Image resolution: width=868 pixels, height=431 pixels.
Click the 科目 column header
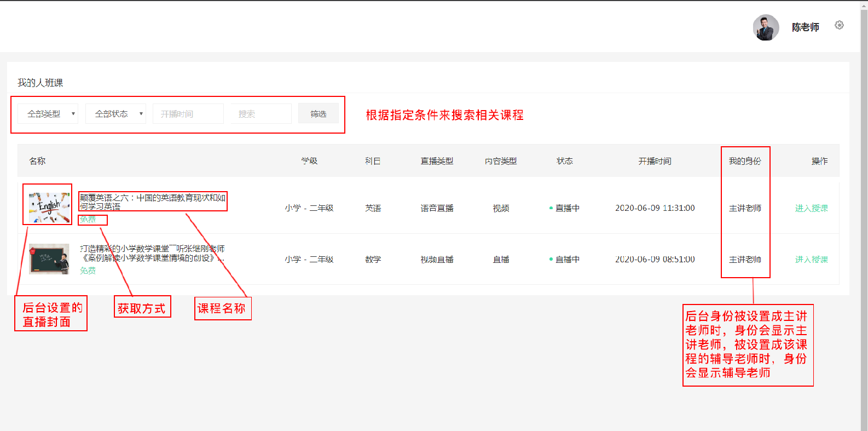coord(373,161)
